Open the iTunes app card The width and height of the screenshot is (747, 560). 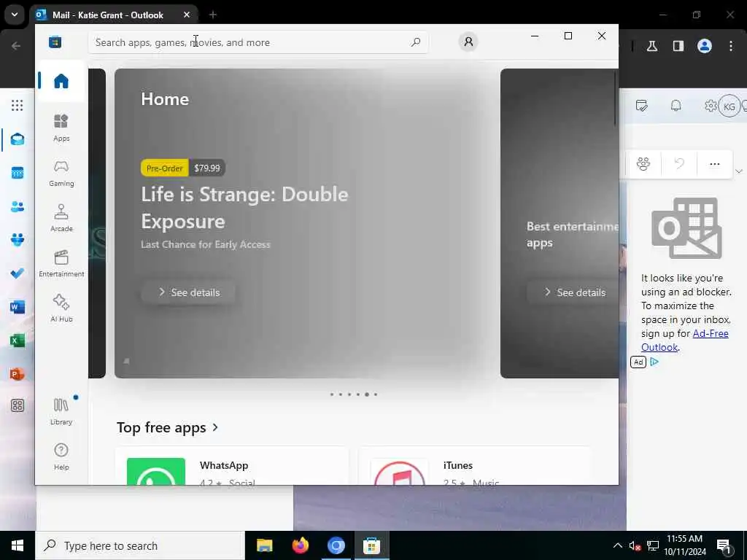pos(475,466)
